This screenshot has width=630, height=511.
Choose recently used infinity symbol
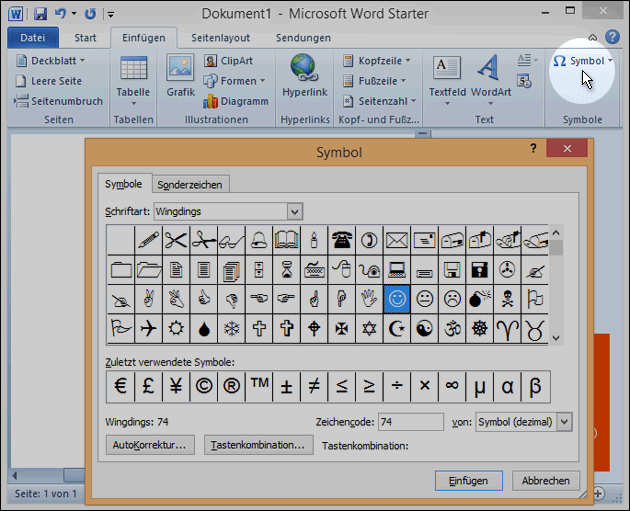[452, 386]
